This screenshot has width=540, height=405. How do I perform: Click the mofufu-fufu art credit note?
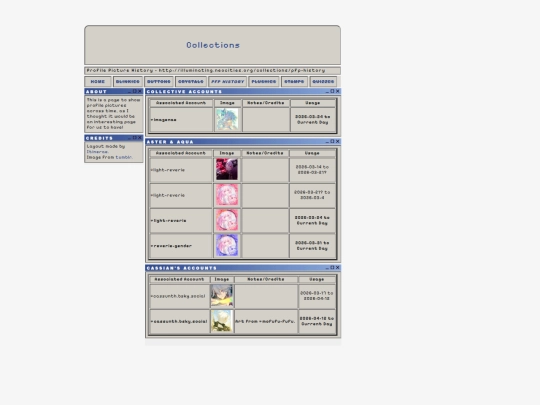pyautogui.click(x=265, y=321)
